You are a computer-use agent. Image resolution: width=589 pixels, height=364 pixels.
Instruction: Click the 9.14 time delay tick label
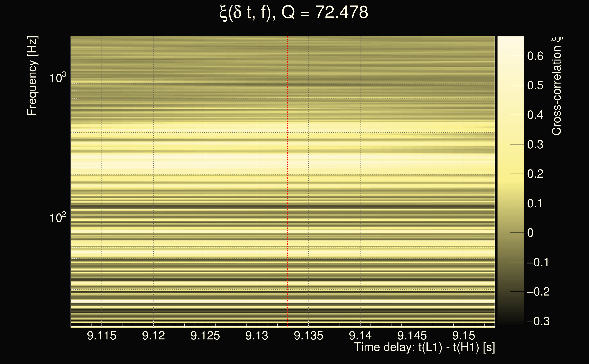click(360, 336)
